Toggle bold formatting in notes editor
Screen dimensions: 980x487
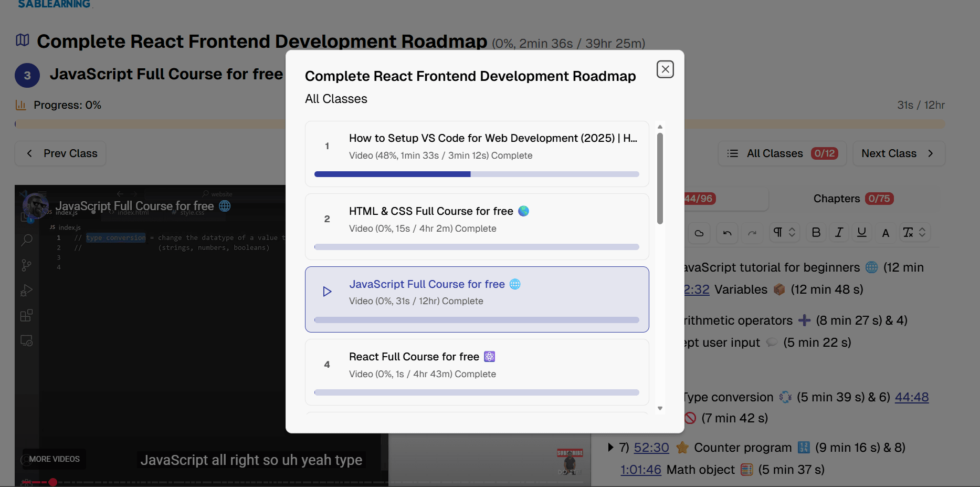point(816,233)
